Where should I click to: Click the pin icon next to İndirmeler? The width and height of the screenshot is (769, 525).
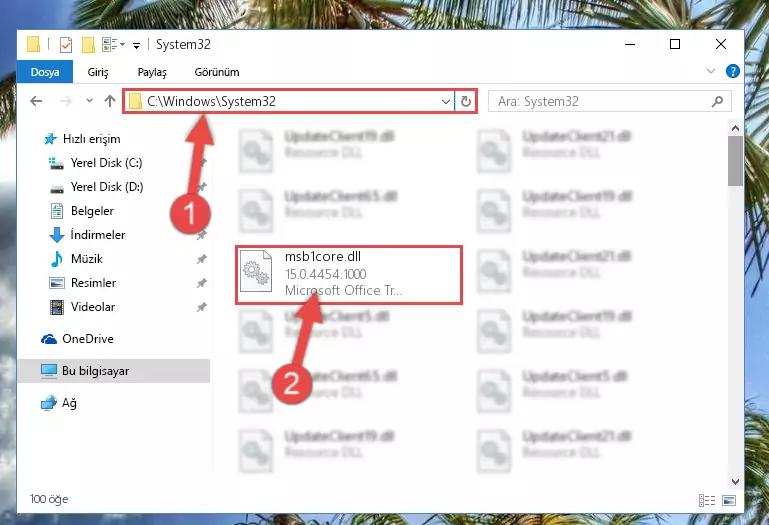(202, 236)
